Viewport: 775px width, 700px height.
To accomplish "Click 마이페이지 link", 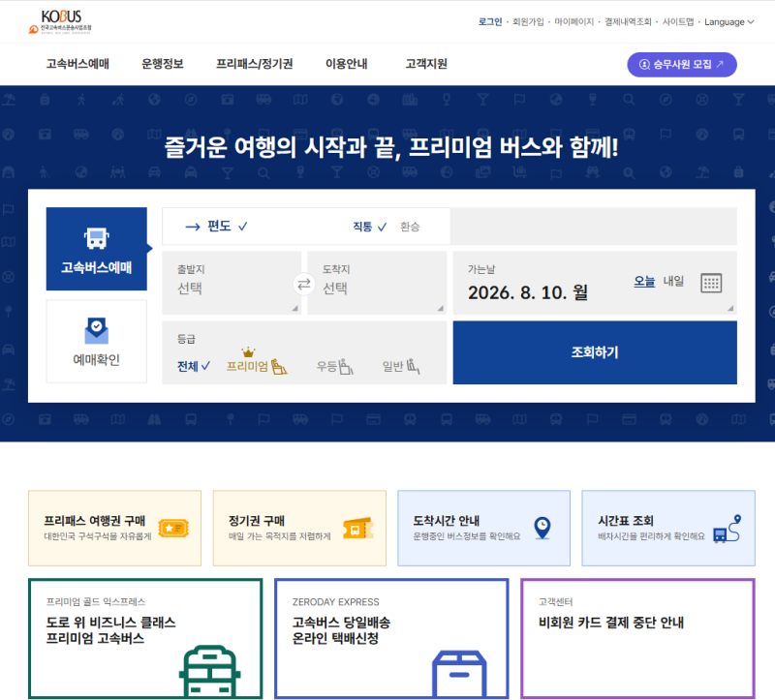I will point(573,21).
